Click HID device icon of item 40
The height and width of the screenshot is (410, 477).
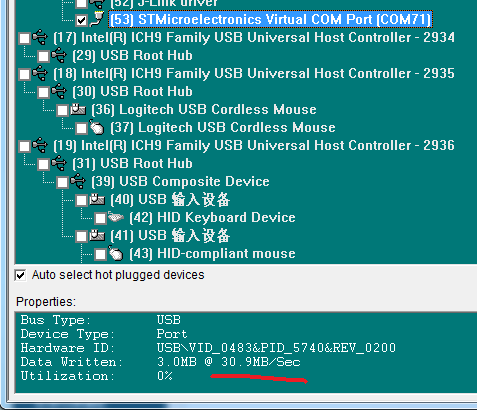97,199
